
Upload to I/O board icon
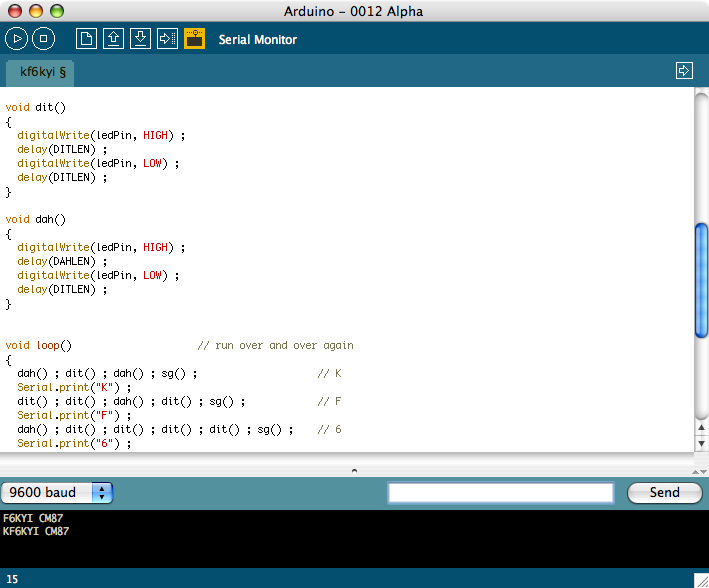tap(167, 39)
